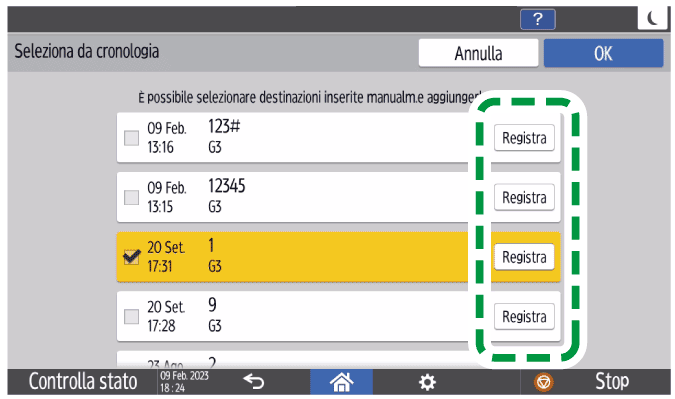Click the 09 Feb. 13:15 timestamp
This screenshot has height=399, width=675.
[x=167, y=197]
